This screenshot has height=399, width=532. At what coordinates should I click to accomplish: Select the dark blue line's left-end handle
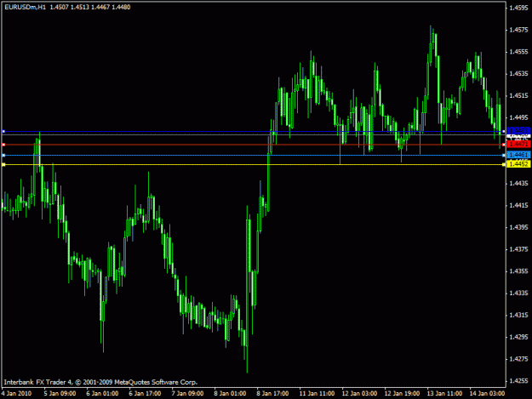[x=3, y=131]
